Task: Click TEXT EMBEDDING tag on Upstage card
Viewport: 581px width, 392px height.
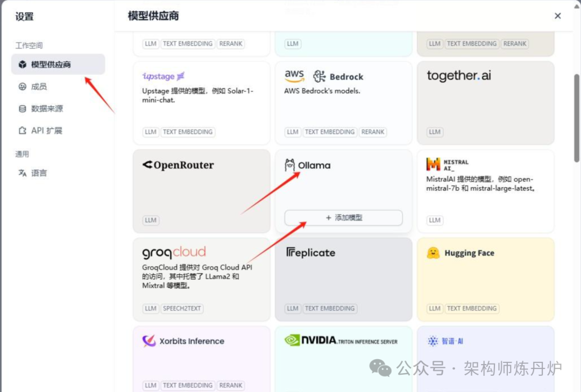Action: [x=188, y=132]
